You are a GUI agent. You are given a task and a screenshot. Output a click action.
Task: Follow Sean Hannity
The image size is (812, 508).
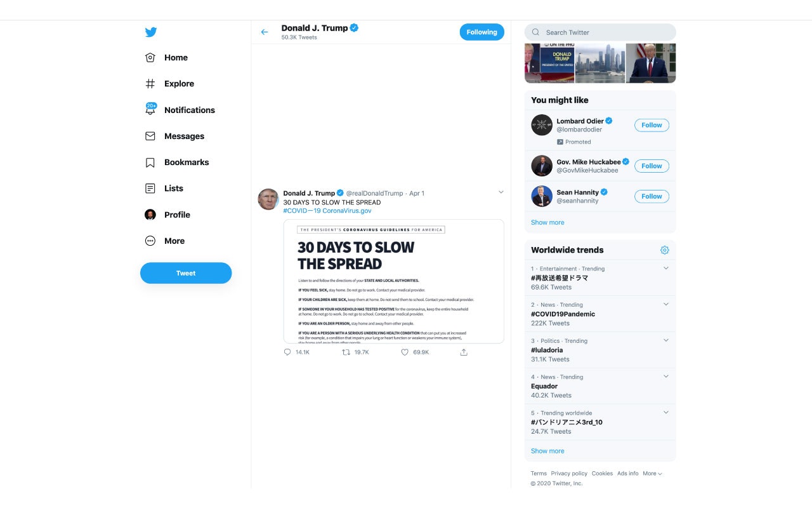(x=652, y=196)
